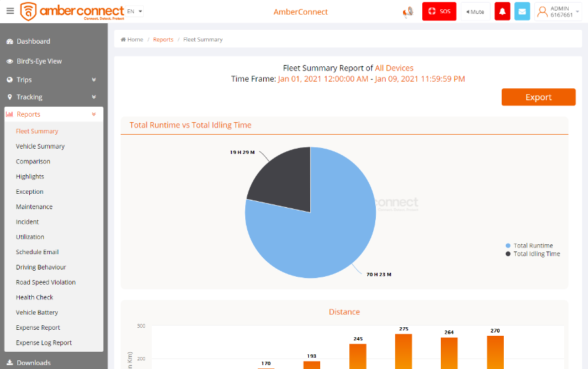The height and width of the screenshot is (369, 588).
Task: Open Dashboard in the sidebar
Action: (33, 41)
